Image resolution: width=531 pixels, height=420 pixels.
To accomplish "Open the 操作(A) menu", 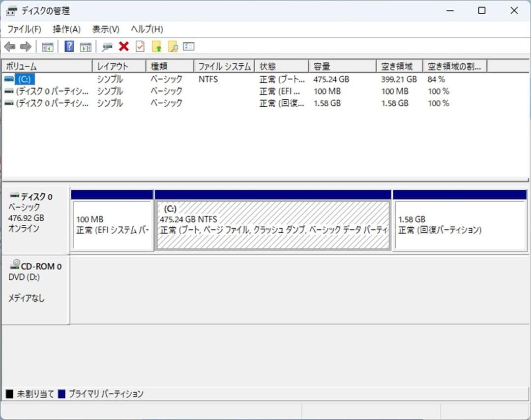I will pyautogui.click(x=65, y=29).
